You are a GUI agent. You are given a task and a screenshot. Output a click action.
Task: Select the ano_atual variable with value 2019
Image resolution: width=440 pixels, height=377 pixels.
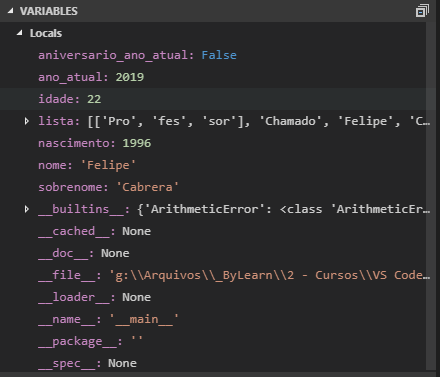click(x=213, y=77)
